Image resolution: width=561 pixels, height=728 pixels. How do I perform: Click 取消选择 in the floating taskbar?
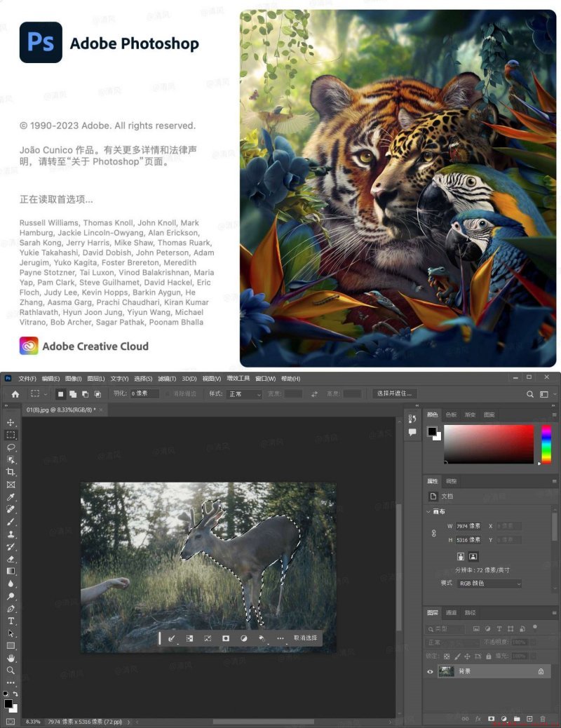305,638
